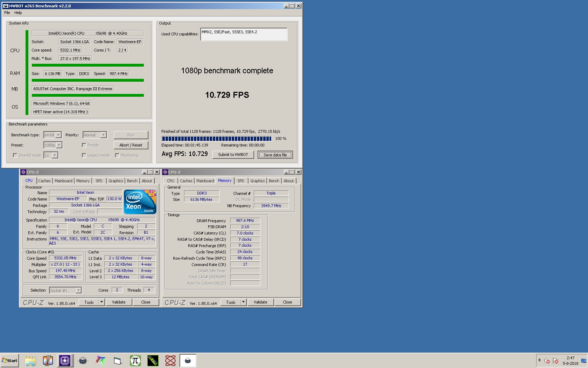Screen dimensions: 588x368
Task: Open Graphics tab in right CPU-Z window
Action: point(258,181)
